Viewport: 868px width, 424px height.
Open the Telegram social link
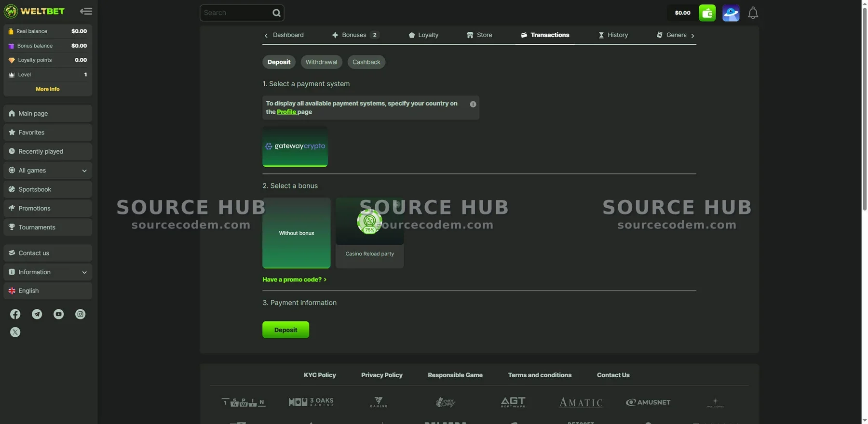[37, 314]
